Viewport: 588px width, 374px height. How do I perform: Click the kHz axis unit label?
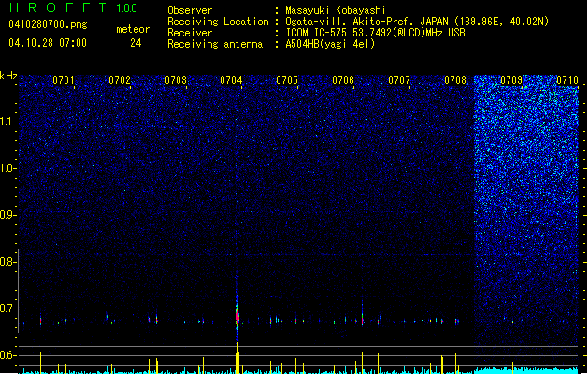click(8, 76)
